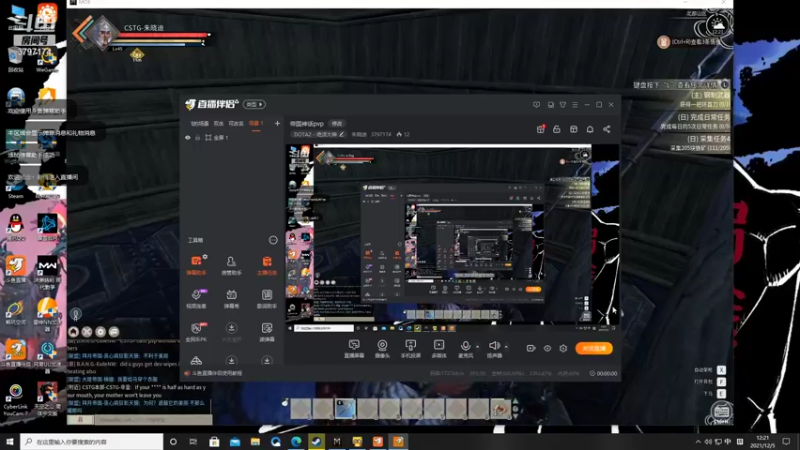Open the feedback icon in the title bar
This screenshot has width=800, height=450.
point(536,105)
